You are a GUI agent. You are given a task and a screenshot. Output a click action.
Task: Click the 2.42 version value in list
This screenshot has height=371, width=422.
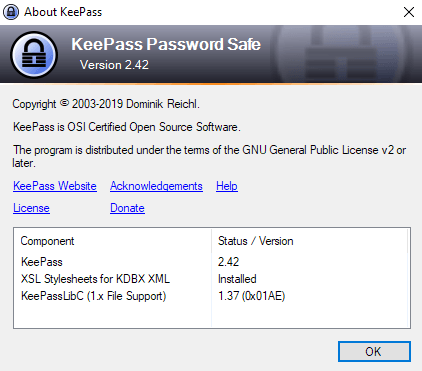(x=229, y=262)
